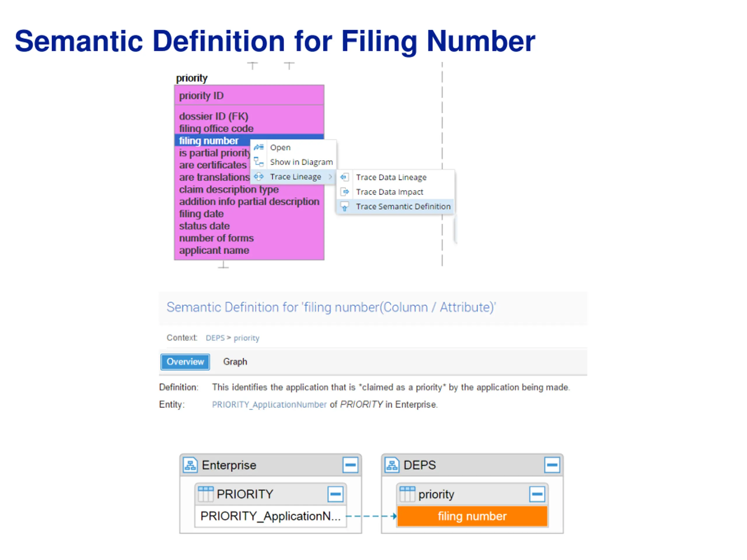Click the Open menu icon
This screenshot has height=560, width=747.
pyautogui.click(x=259, y=147)
